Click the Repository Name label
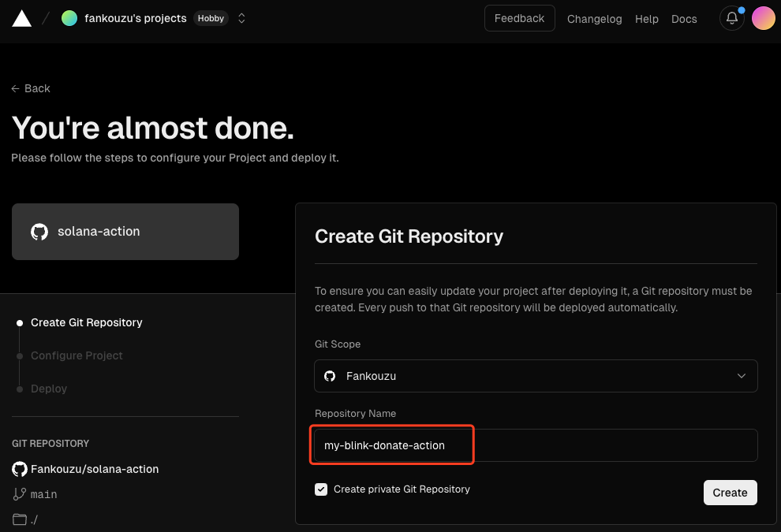The height and width of the screenshot is (532, 781). 355,414
